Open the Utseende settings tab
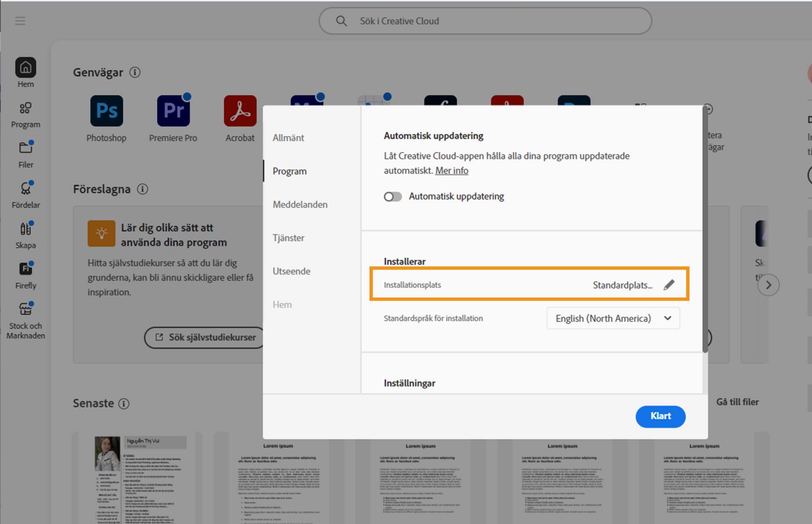The height and width of the screenshot is (524, 812). click(x=291, y=271)
